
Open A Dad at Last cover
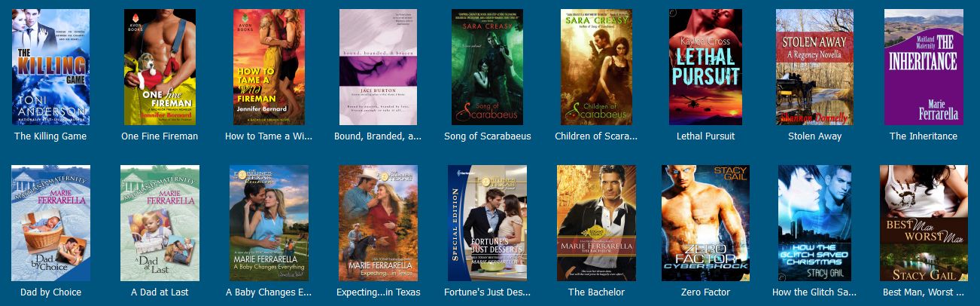tap(160, 223)
